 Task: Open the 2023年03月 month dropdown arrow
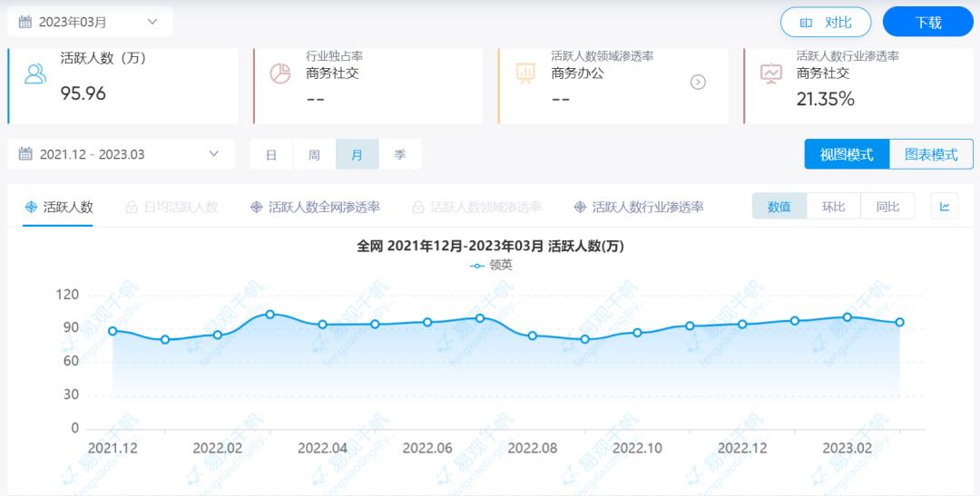(152, 22)
